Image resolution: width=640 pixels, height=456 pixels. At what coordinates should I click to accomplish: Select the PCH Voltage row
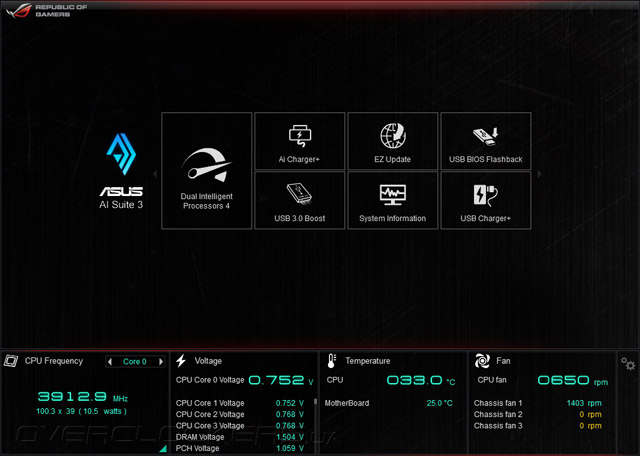coord(240,448)
